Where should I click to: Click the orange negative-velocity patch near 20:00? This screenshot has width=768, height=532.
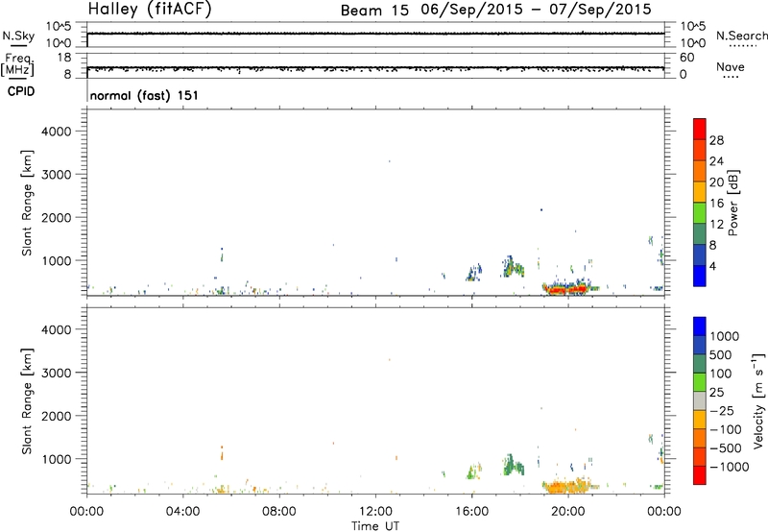point(568,487)
